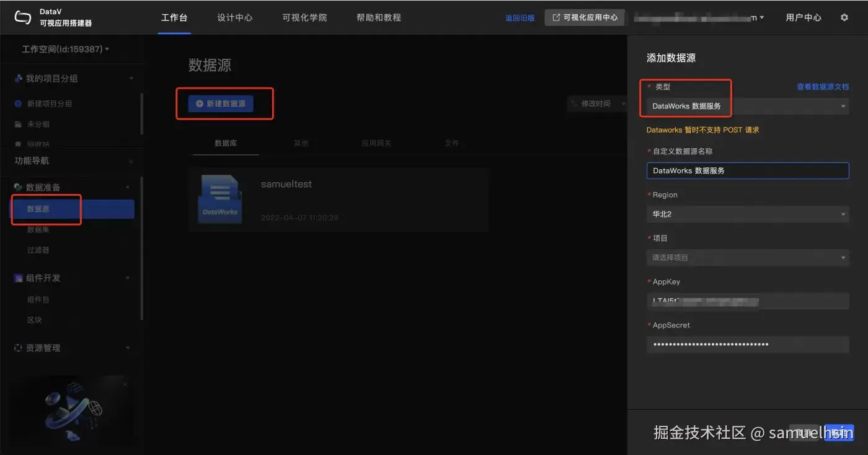Open 用户中心

click(x=804, y=17)
